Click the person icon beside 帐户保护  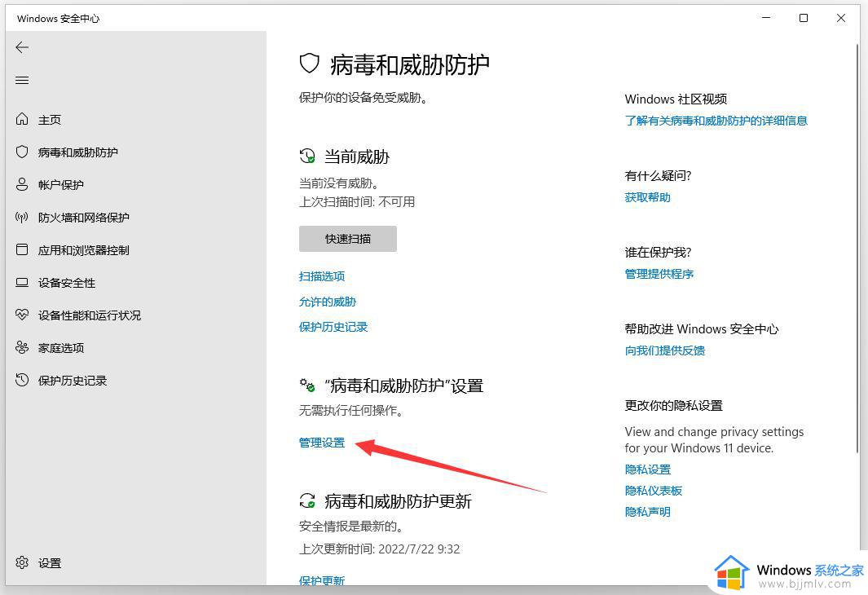coord(22,184)
